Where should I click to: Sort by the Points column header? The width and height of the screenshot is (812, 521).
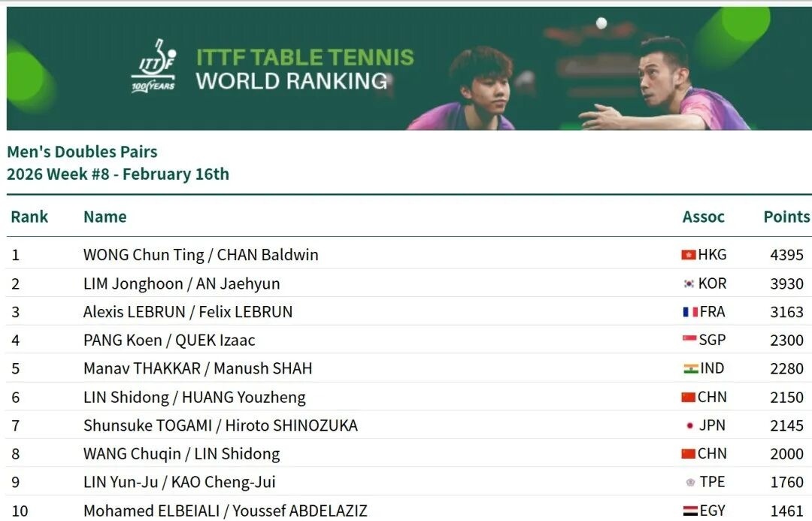(786, 217)
